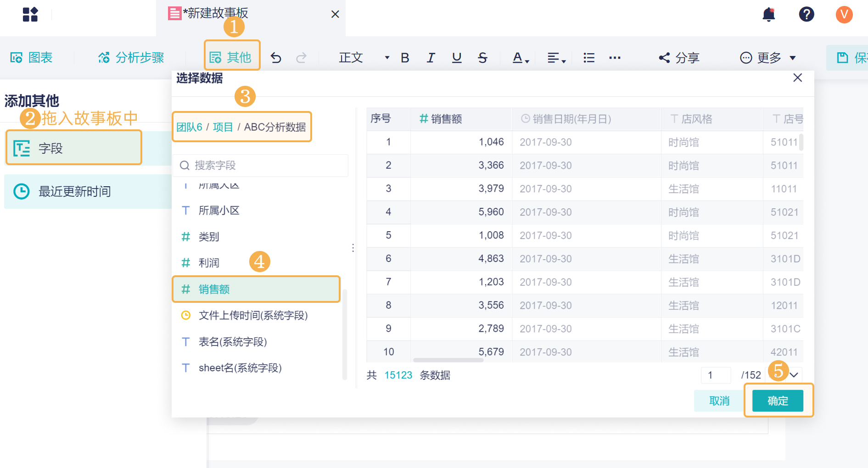Open the 图表 toolbar tab
The image size is (868, 468).
[x=32, y=58]
